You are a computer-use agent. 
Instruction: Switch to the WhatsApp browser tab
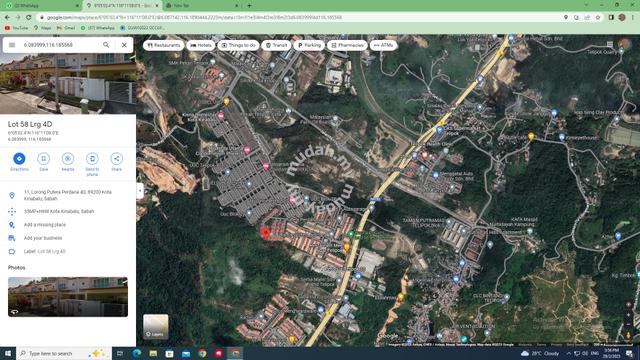41,6
